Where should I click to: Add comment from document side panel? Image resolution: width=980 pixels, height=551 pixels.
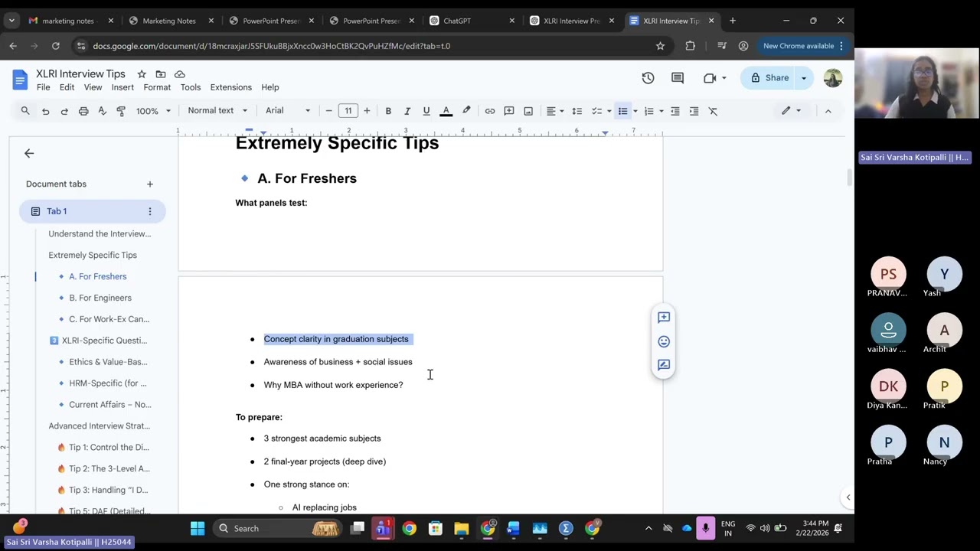[x=664, y=317]
